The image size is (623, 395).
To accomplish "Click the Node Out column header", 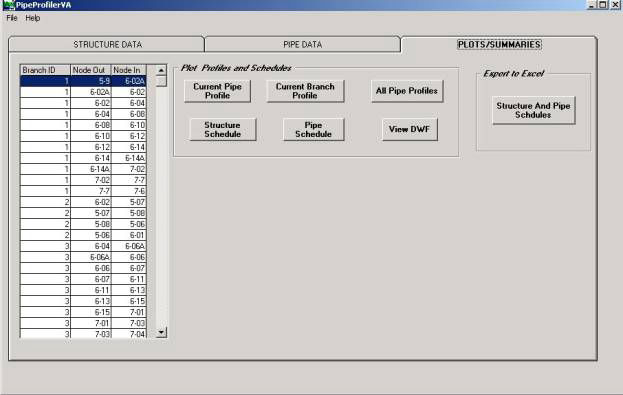I will 91,70.
